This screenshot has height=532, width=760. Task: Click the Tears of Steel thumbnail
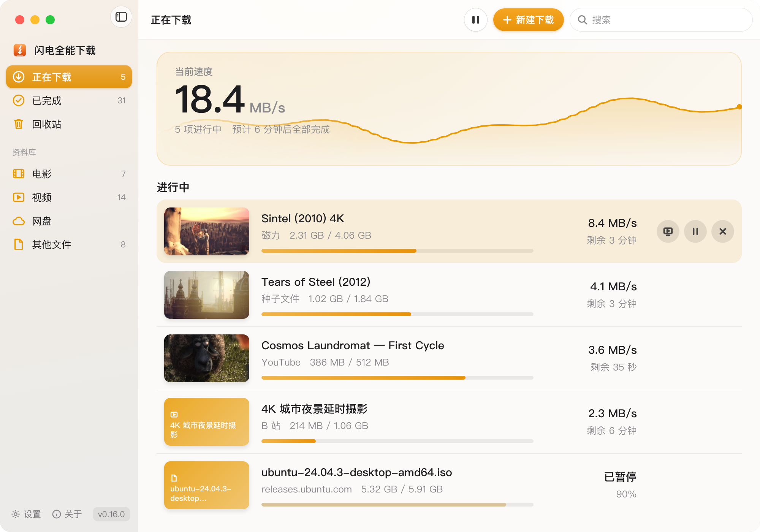tap(207, 295)
